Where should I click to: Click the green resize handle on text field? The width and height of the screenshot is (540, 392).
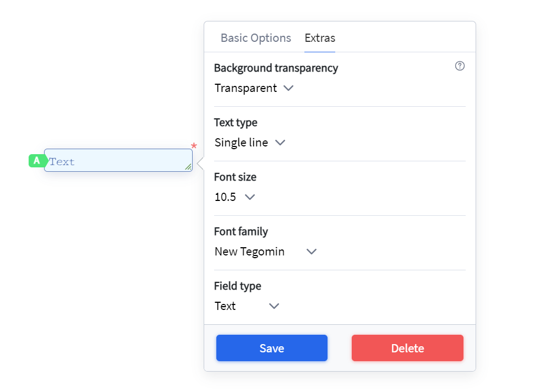[188, 167]
